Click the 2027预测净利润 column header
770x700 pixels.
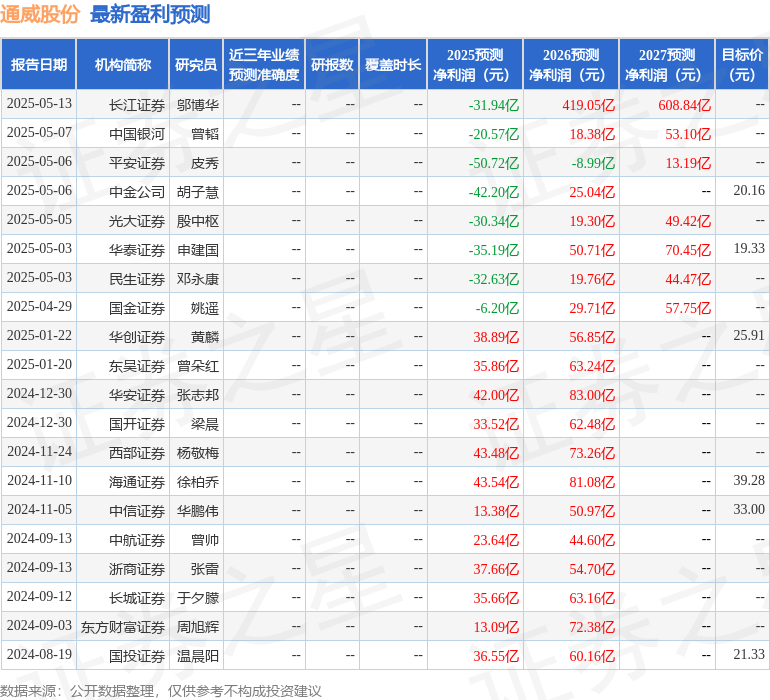[x=666, y=65]
